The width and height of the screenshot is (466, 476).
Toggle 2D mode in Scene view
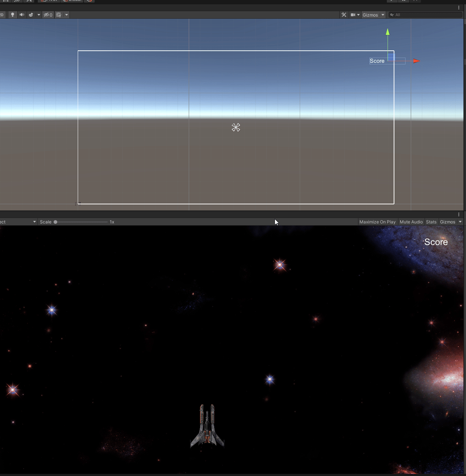(x=2, y=15)
